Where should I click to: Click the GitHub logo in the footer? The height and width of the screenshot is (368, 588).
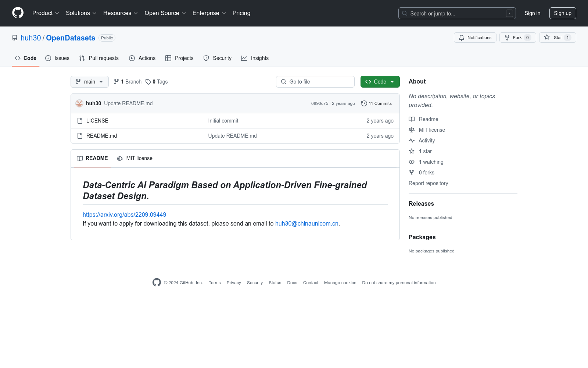coord(157,282)
